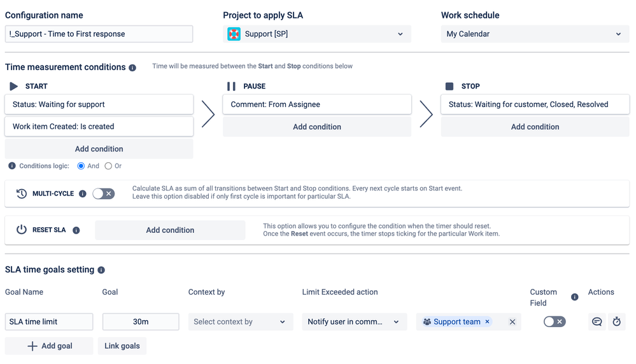Click the comment action icon for the goal
Image resolution: width=636 pixels, height=364 pixels.
coord(597,322)
